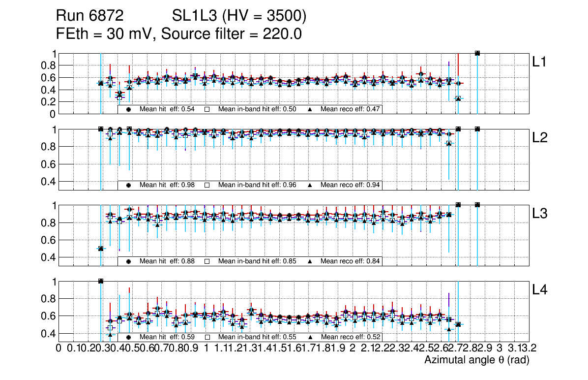Select the triangle marker in L2 legend

coord(309,185)
